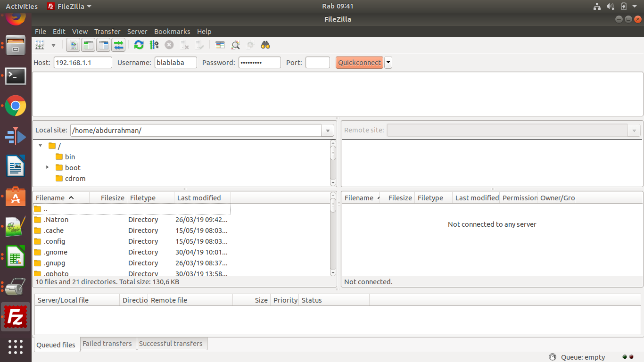The width and height of the screenshot is (644, 362).
Task: Click the Port input field
Action: click(x=318, y=63)
